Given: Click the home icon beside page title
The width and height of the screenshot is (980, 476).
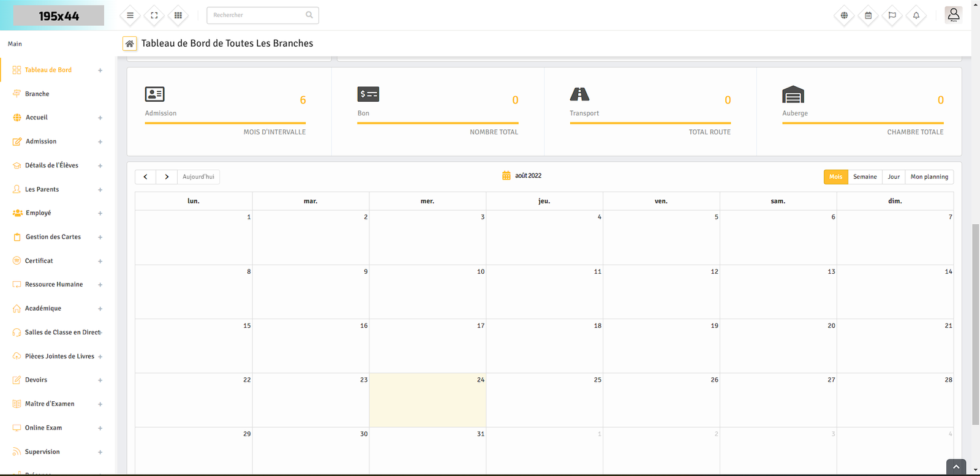Looking at the screenshot, I should 129,43.
